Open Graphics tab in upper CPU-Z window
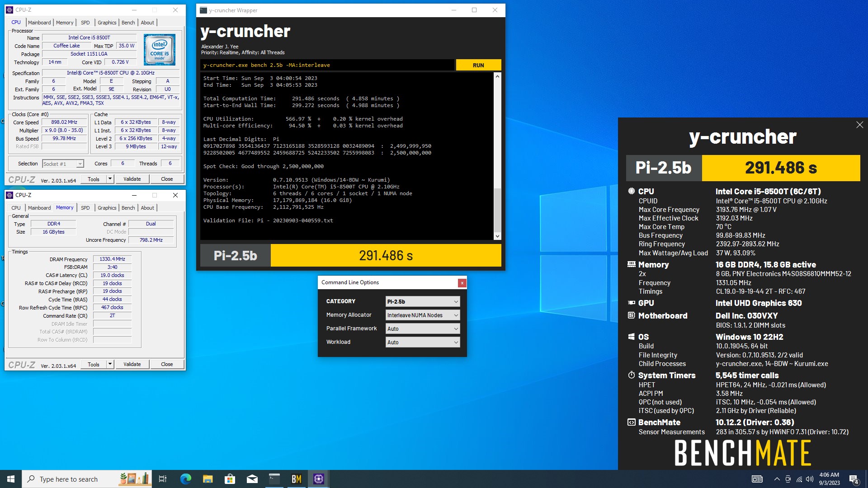Screen dimensions: 868x488 point(107,23)
